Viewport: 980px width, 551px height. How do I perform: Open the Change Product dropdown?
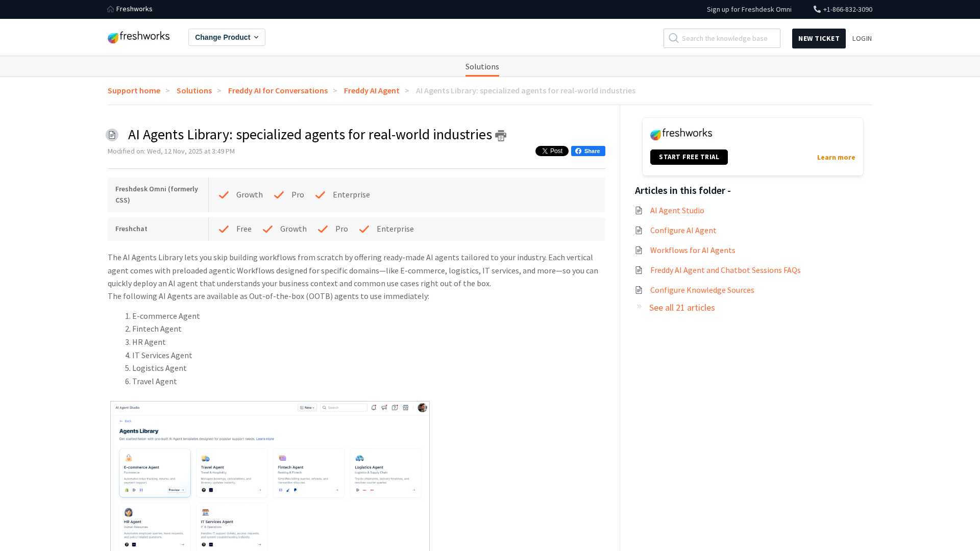[227, 37]
